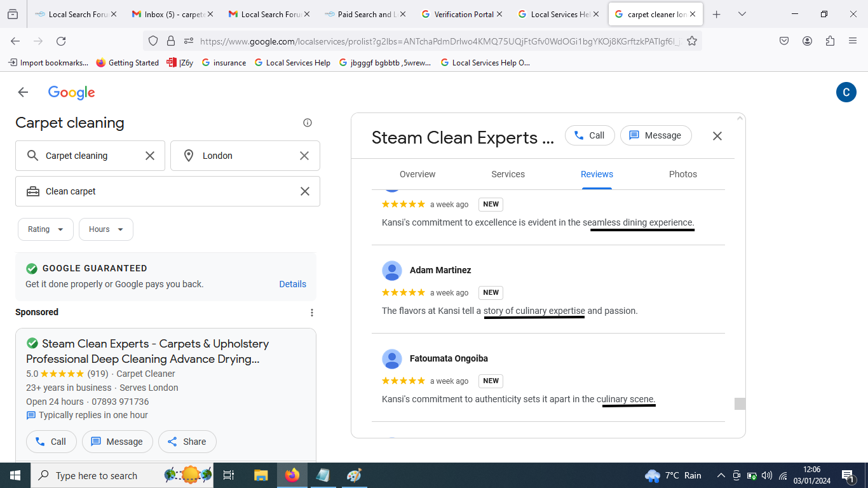Screen dimensions: 868x488
Task: Open the Getting Started bookmark
Action: tap(127, 63)
